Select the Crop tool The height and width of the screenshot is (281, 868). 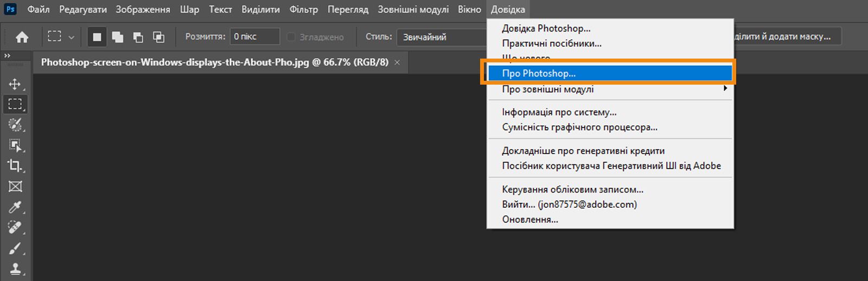tap(15, 166)
